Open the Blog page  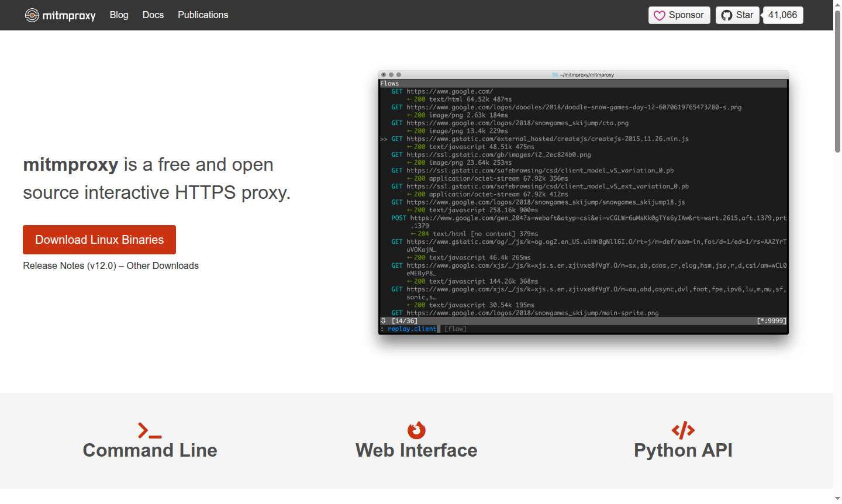[x=119, y=15]
